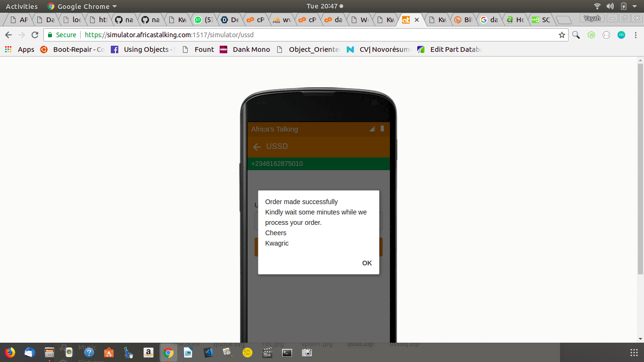Screen dimensions: 644x362
Task: Go back using the USSD arrow
Action: [x=257, y=147]
